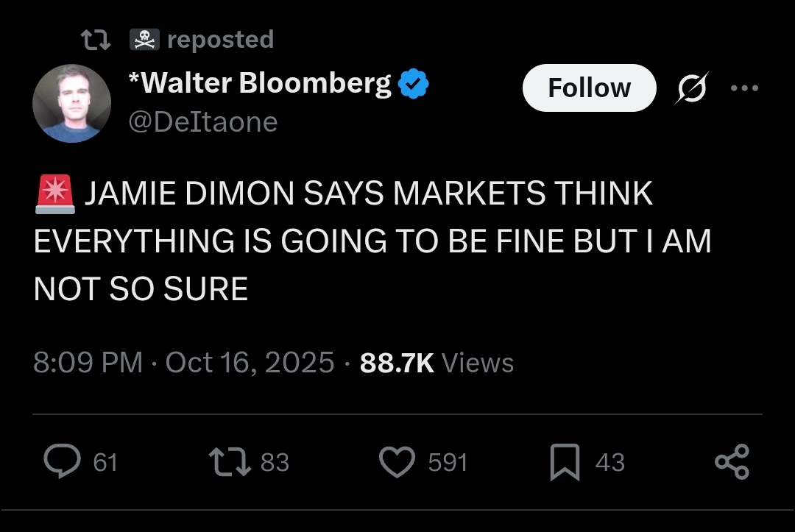Select the 'NOT SO SURE' post text
The width and height of the screenshot is (795, 532).
pyautogui.click(x=141, y=289)
